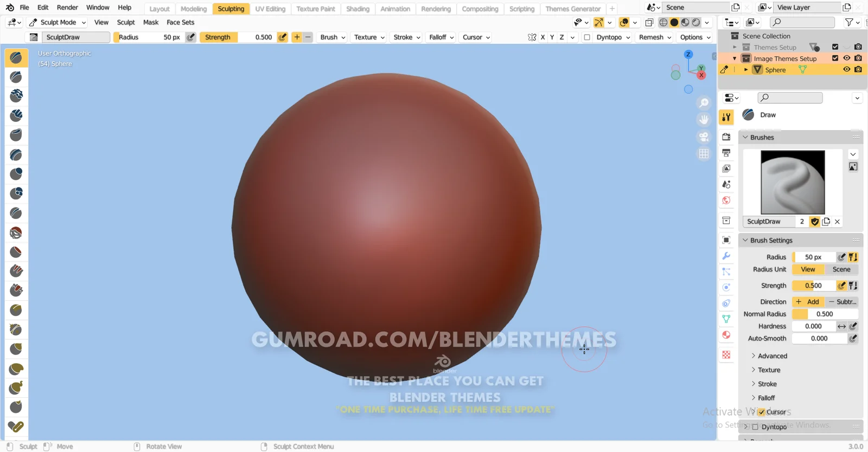Open the World properties tab
The height and width of the screenshot is (452, 868).
click(x=726, y=201)
